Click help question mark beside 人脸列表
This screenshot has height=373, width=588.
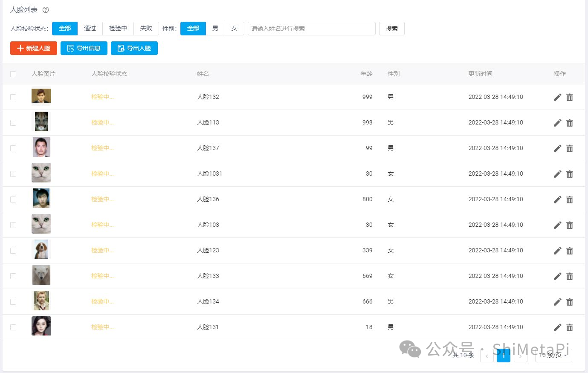46,10
